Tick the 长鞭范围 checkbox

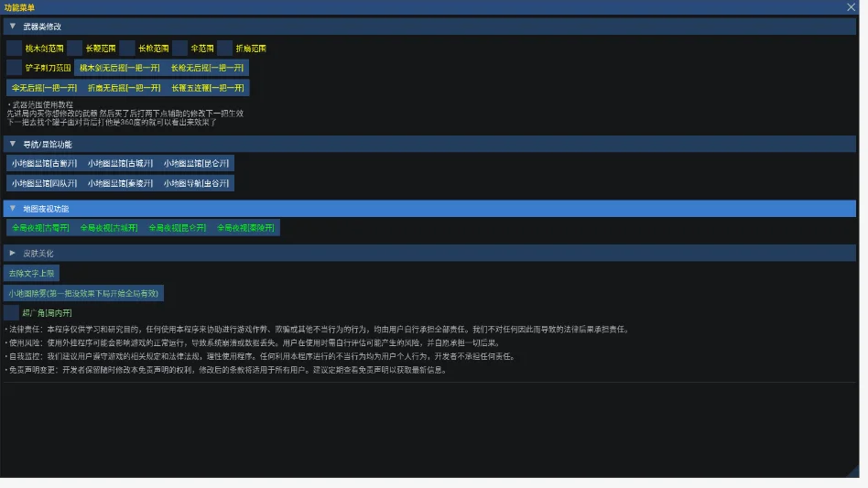click(75, 49)
